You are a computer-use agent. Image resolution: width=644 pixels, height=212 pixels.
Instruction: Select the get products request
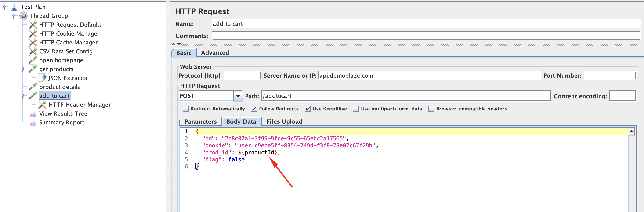pyautogui.click(x=56, y=69)
